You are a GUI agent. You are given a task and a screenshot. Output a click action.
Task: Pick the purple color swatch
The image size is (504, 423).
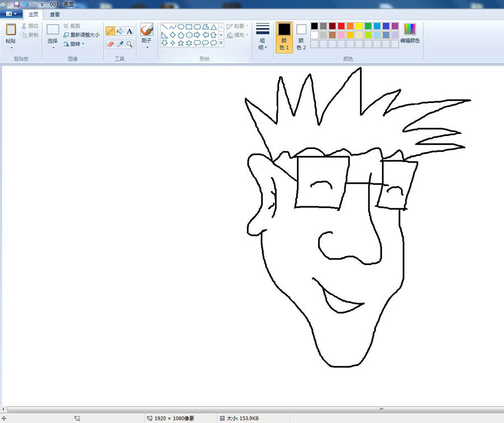point(395,26)
